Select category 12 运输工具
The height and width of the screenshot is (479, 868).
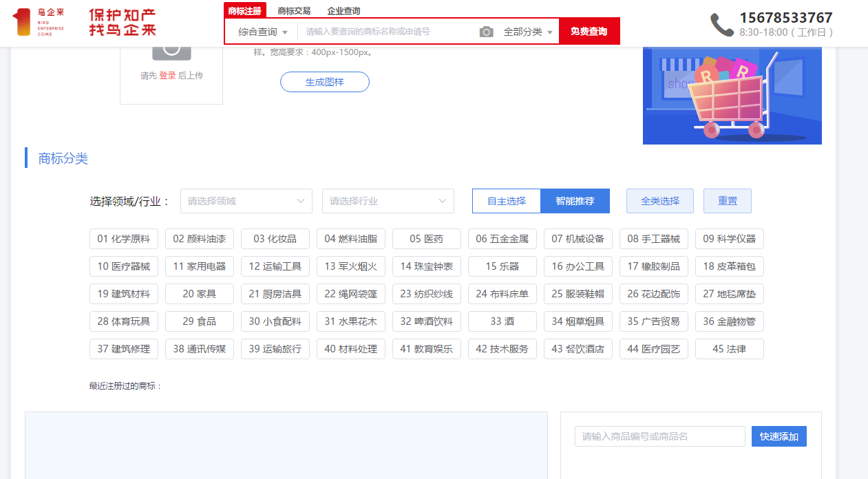275,266
